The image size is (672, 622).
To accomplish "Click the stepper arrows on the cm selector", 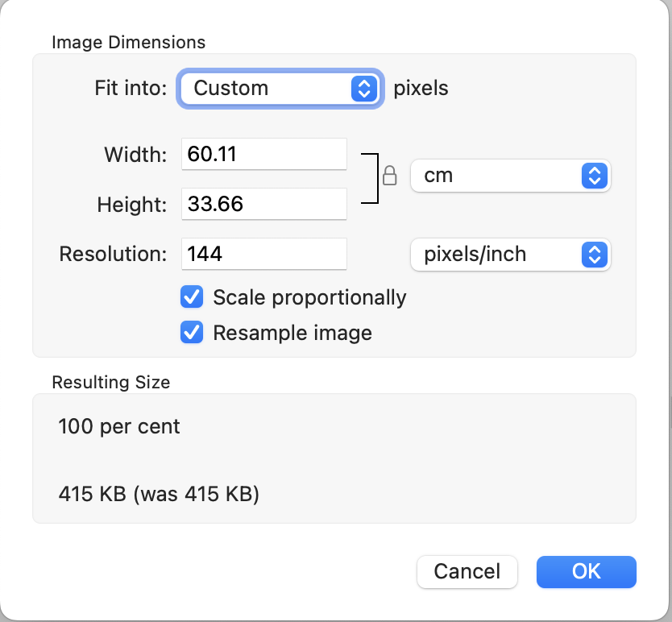I will click(x=594, y=176).
